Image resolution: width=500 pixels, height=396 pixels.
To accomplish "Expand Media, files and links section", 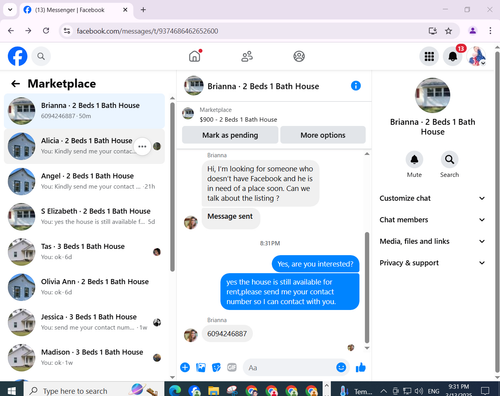I will pos(432,241).
